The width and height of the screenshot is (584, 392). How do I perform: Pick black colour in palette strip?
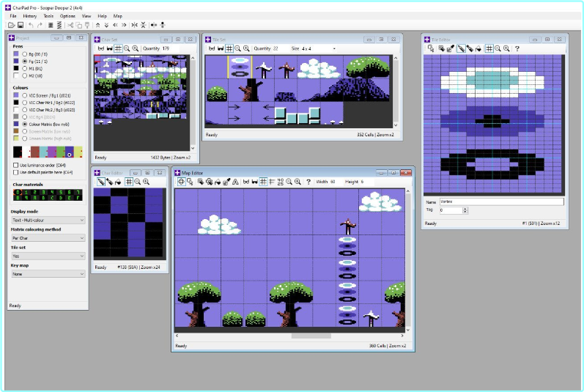tap(18, 152)
